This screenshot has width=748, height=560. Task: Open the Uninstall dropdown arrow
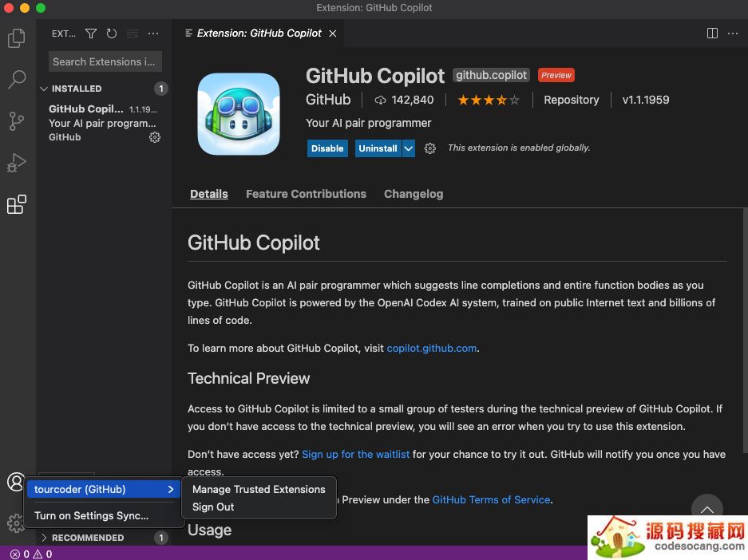point(408,148)
